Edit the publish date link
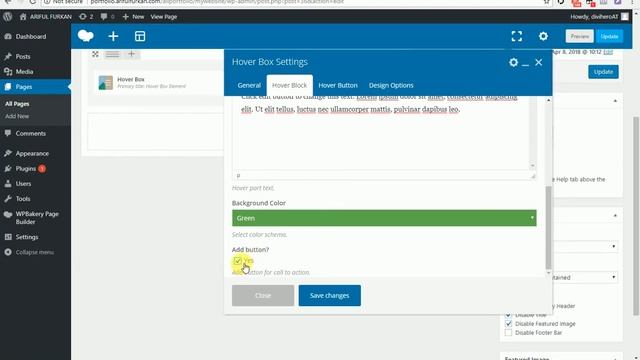640x360 pixels. (x=608, y=52)
